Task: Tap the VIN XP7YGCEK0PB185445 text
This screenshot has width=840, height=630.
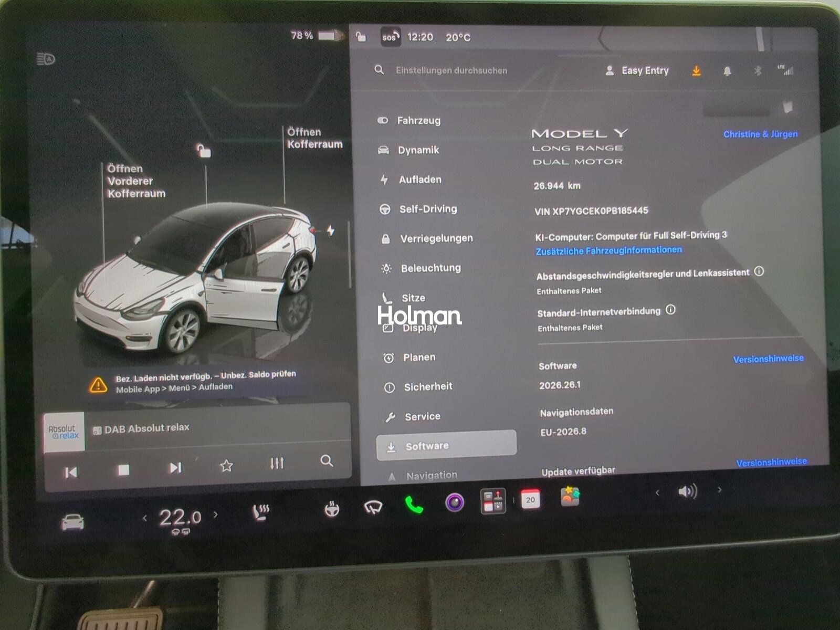Action: point(591,211)
